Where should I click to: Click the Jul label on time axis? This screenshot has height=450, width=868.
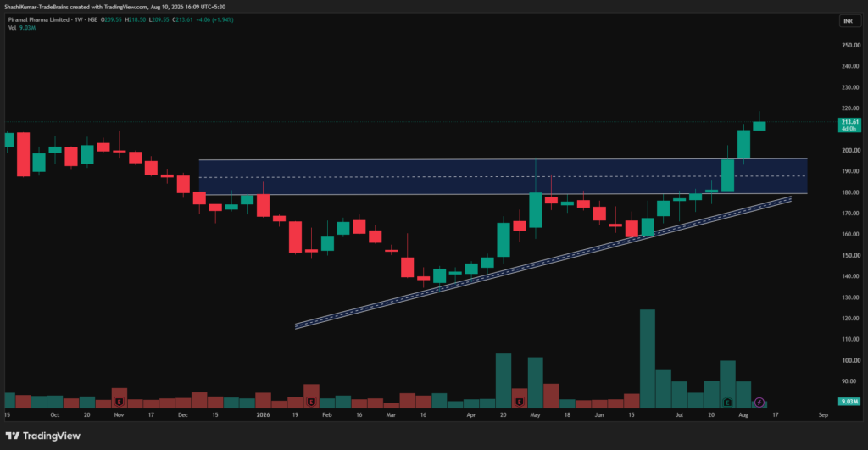point(679,415)
